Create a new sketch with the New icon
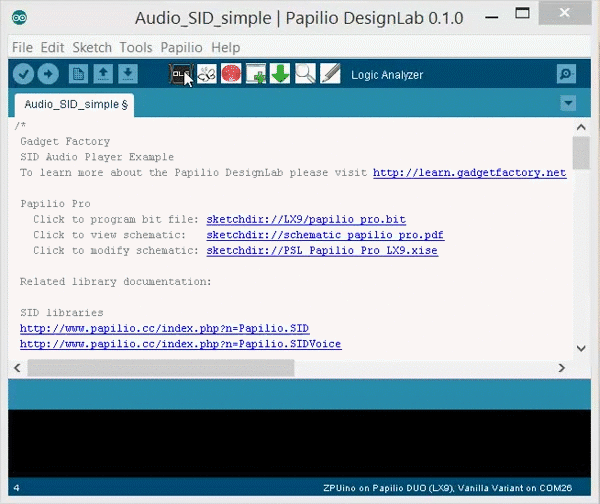This screenshot has width=600, height=504. [x=78, y=73]
